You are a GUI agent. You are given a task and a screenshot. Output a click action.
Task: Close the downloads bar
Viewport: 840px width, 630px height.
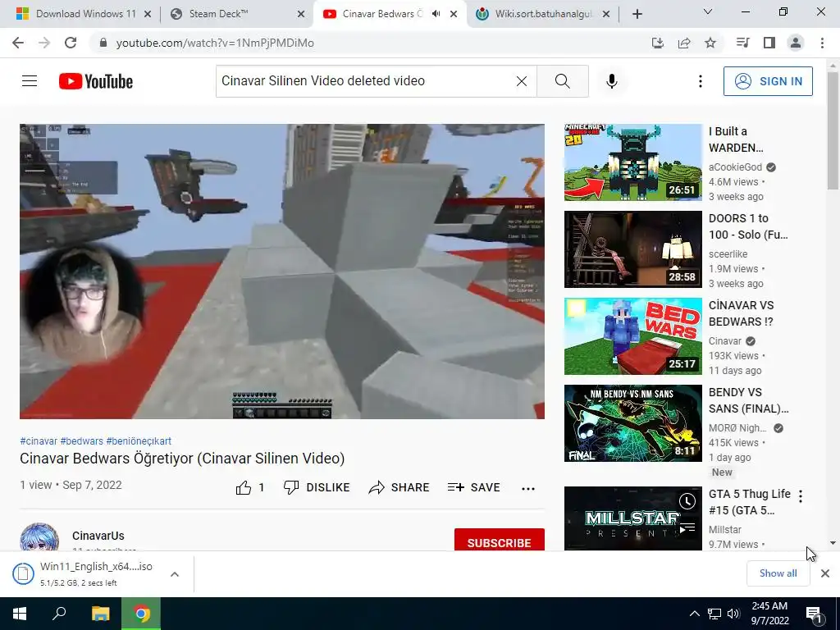pyautogui.click(x=825, y=573)
